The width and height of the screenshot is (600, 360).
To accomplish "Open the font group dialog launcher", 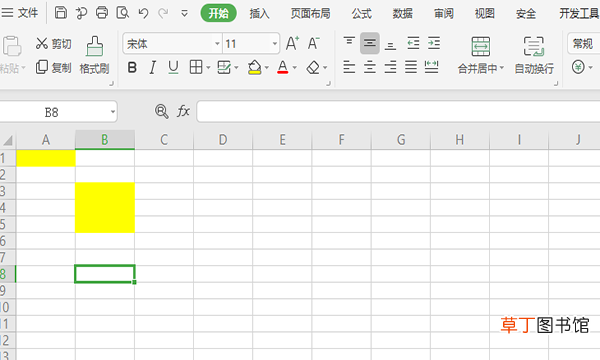I will [328, 83].
